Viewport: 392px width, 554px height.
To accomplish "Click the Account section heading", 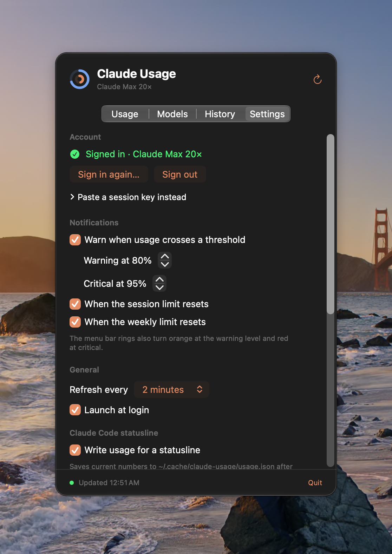I will point(85,137).
